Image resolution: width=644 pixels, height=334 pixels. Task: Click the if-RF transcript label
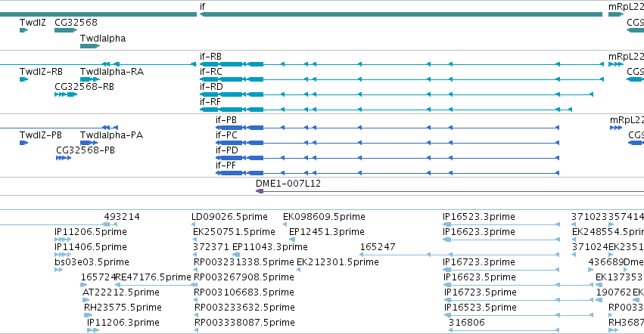tap(210, 102)
